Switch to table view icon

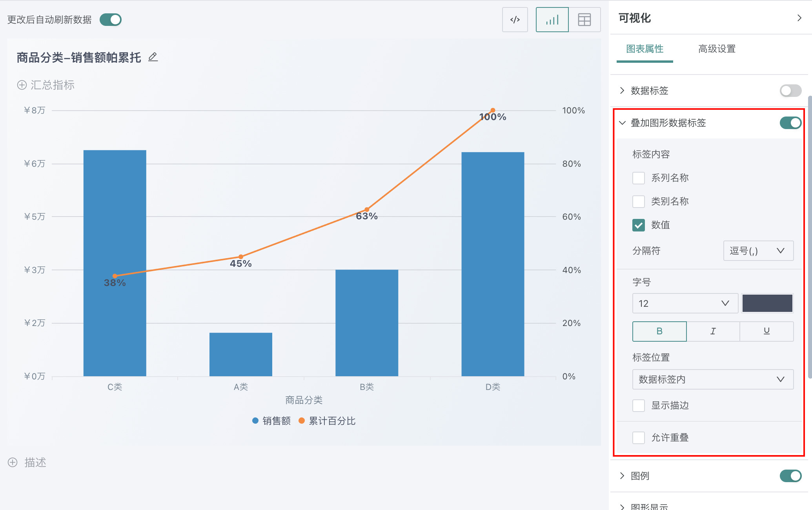tap(584, 20)
